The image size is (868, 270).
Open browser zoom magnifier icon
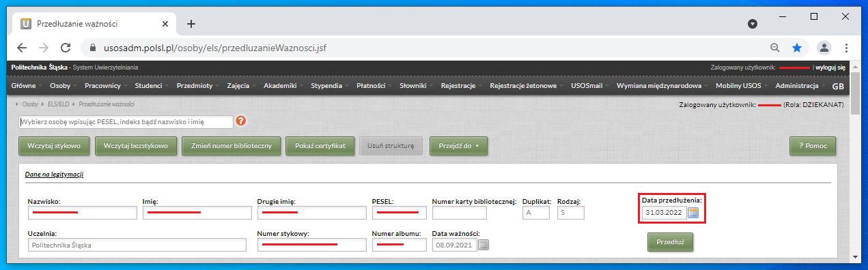pyautogui.click(x=774, y=48)
